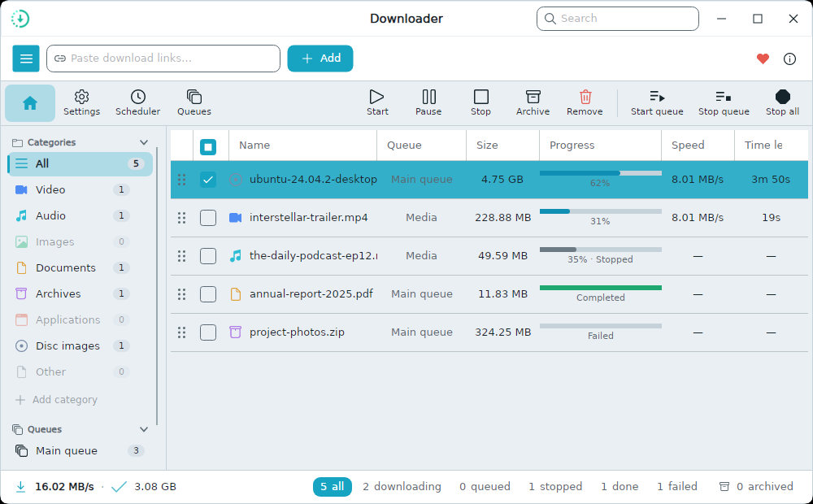Stop the selected download

[480, 103]
